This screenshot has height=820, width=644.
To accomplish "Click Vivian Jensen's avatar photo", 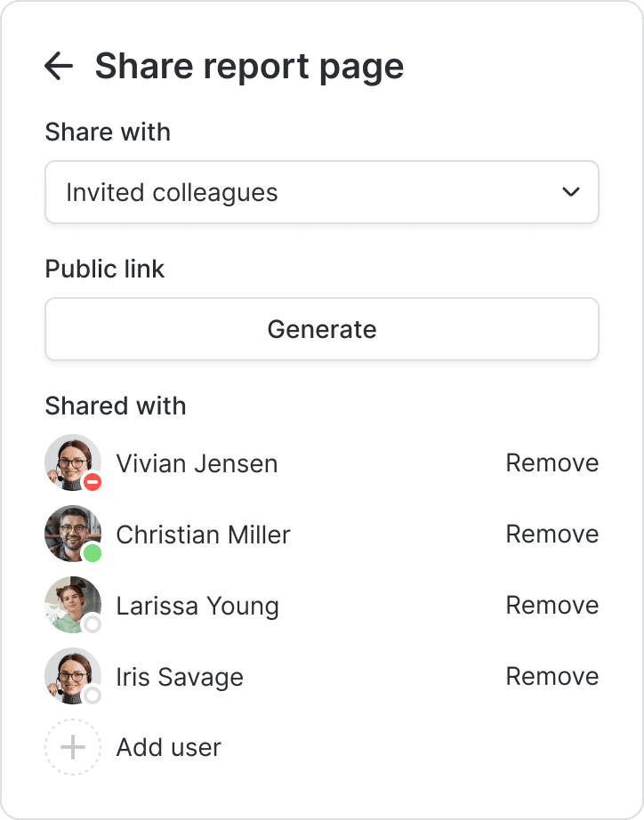I will pos(71,461).
